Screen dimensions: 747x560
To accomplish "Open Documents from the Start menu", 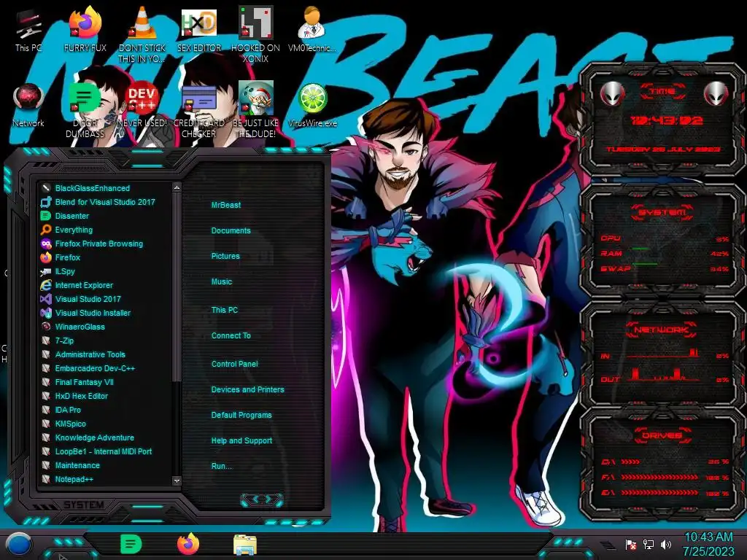I will click(x=231, y=230).
